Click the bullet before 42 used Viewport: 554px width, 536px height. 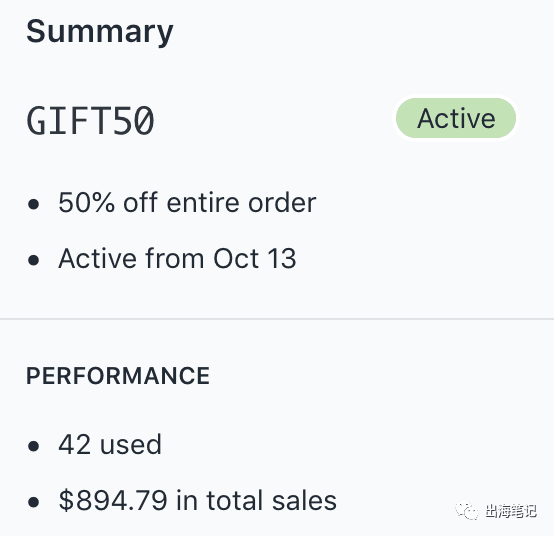34,446
